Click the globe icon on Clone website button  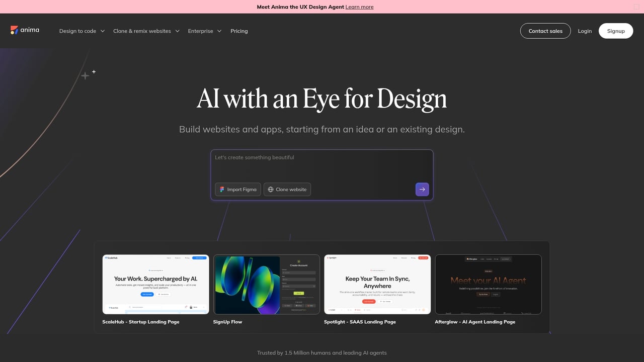pyautogui.click(x=271, y=189)
